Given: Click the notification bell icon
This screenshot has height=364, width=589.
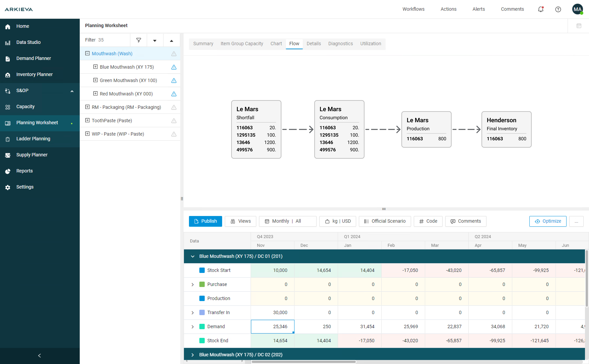Looking at the screenshot, I should coord(541,9).
